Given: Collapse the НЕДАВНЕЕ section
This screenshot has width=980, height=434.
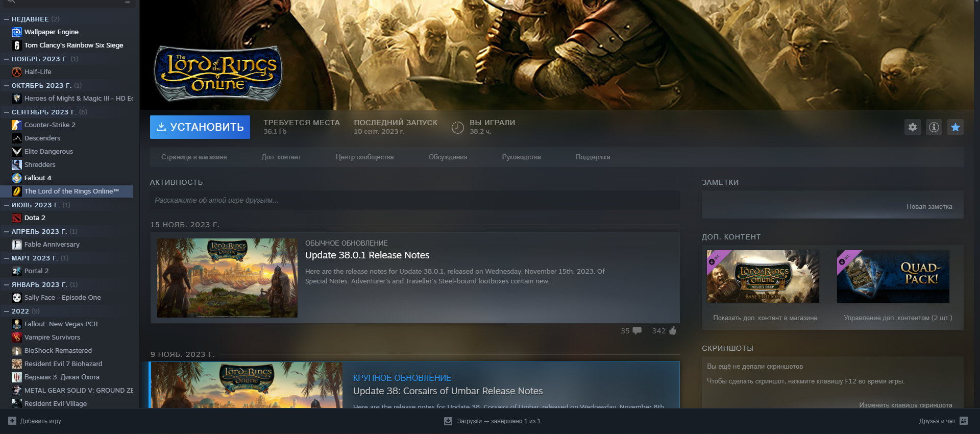Looking at the screenshot, I should 7,19.
